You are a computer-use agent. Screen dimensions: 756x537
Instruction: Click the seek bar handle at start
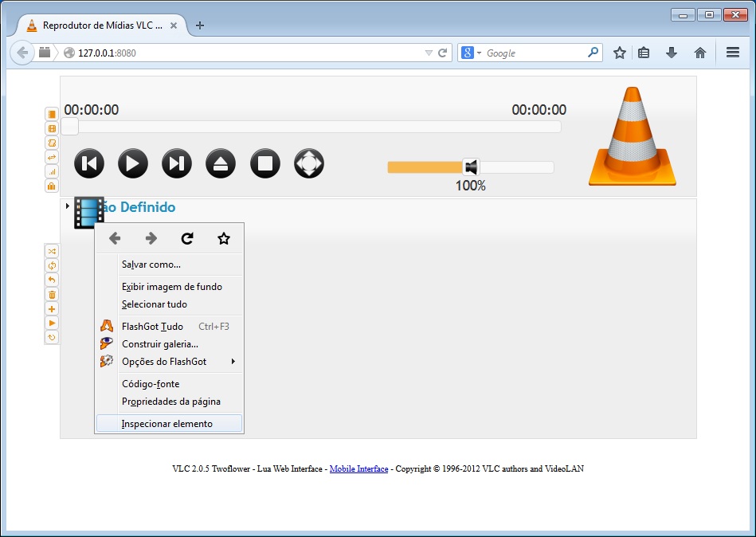[x=70, y=127]
